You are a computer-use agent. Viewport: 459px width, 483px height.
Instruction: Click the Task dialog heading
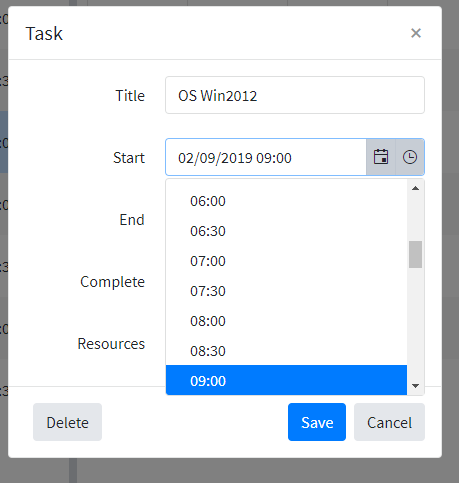44,34
